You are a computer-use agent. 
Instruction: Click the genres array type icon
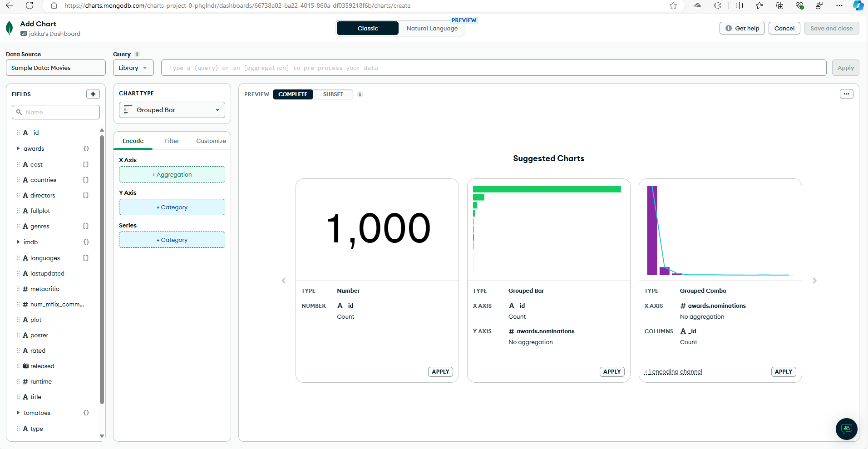tap(86, 226)
